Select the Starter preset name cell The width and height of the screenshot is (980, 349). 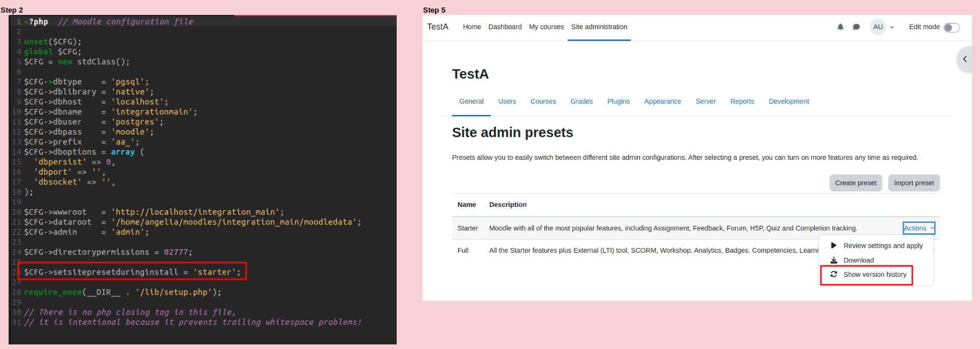tap(468, 228)
